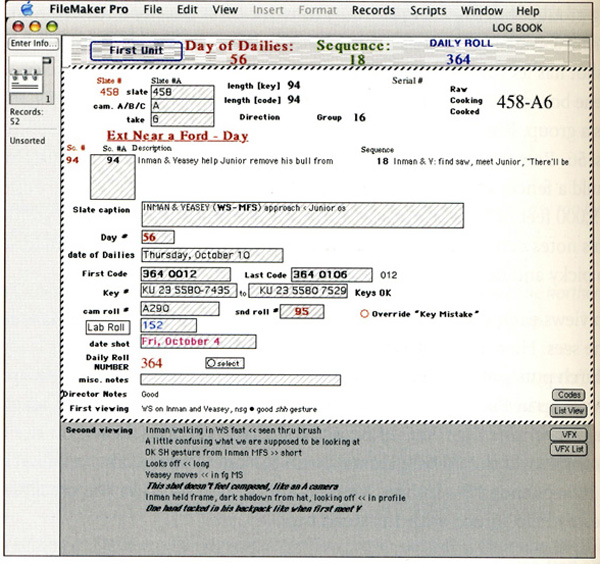Click the slate field containing 458
The width and height of the screenshot is (600, 564).
(x=181, y=91)
